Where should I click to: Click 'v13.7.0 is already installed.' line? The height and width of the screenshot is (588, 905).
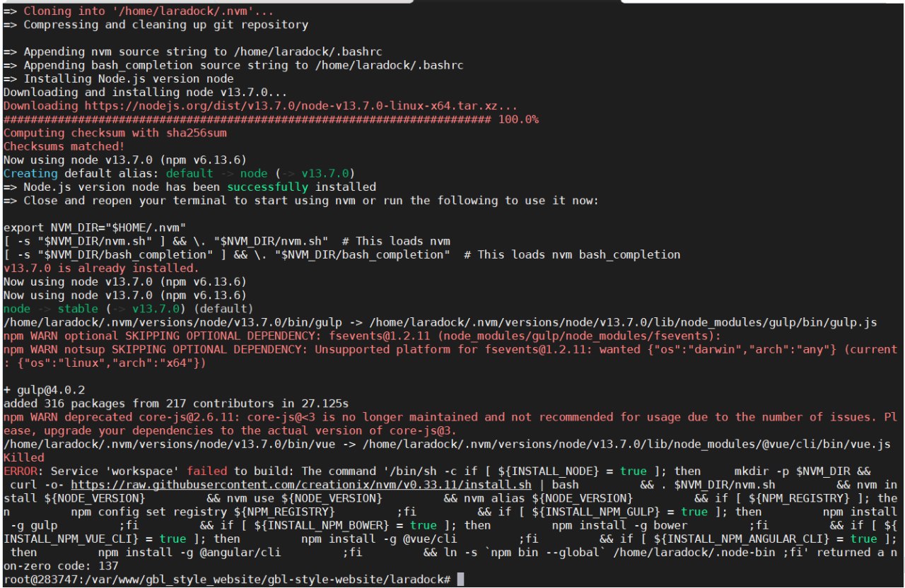click(101, 268)
